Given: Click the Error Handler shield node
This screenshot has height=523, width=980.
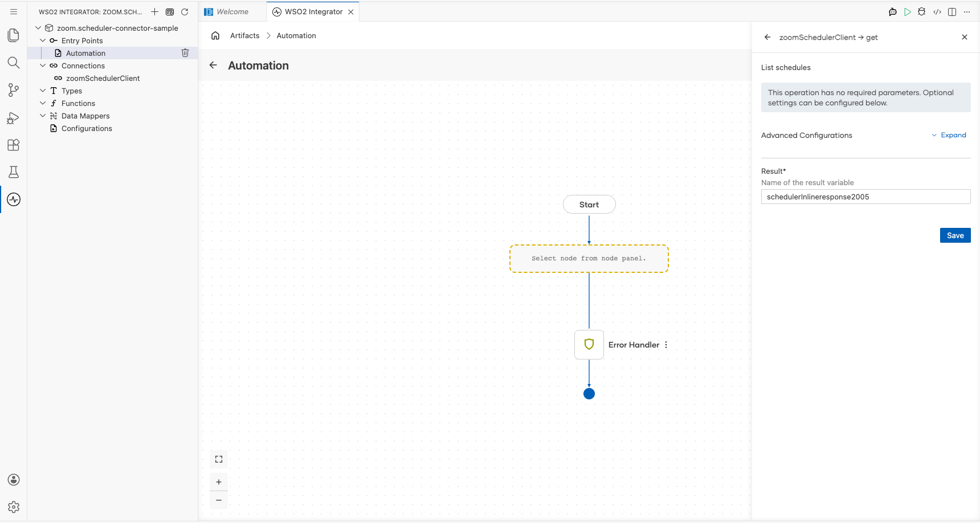Looking at the screenshot, I should (589, 345).
